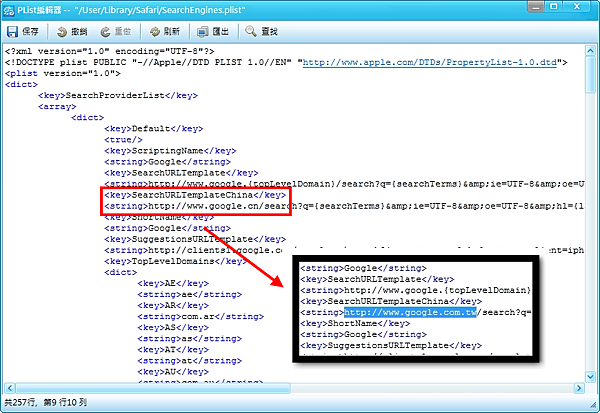Select the <key>SearchProviderList</key> line
This screenshot has height=413, width=600.
pyautogui.click(x=118, y=95)
